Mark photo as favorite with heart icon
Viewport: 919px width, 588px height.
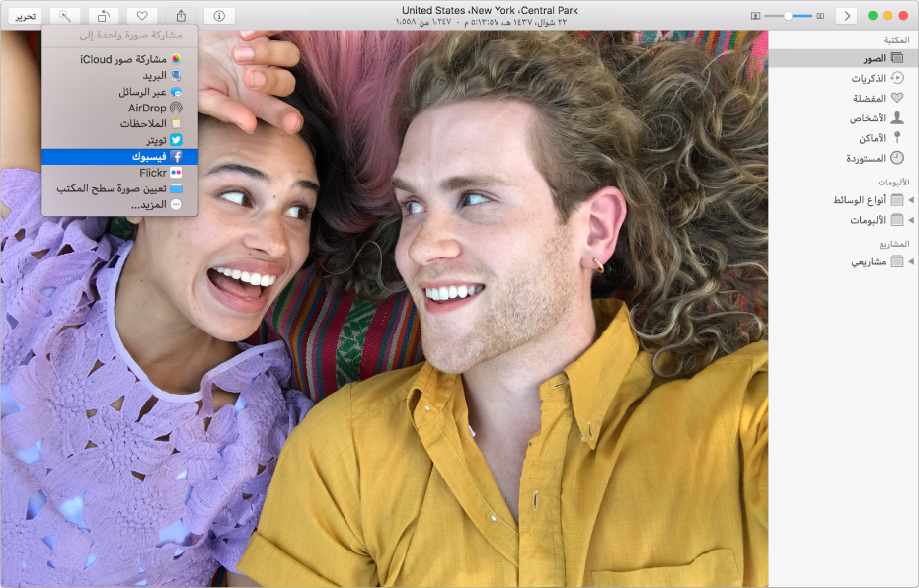[142, 16]
